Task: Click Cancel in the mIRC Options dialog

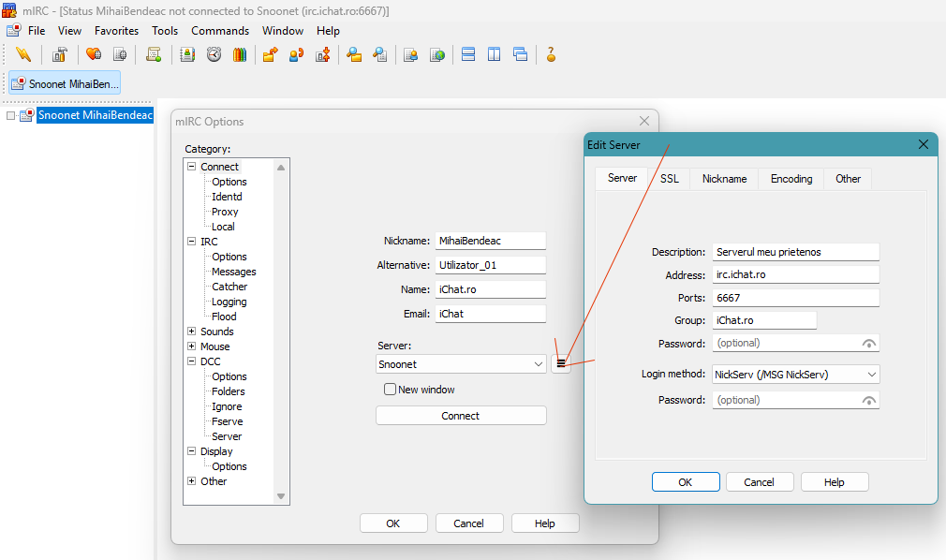Action: (468, 523)
